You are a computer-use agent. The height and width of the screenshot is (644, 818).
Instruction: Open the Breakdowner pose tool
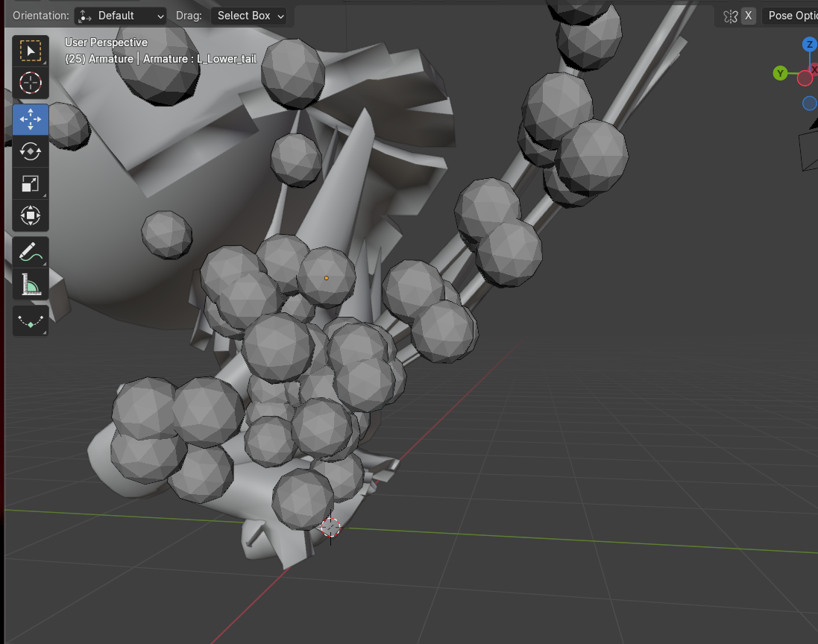coord(31,321)
